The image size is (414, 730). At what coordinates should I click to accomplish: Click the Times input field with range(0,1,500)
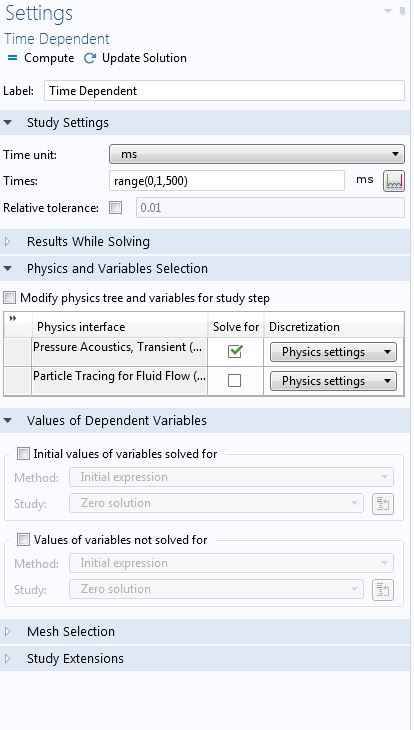227,181
